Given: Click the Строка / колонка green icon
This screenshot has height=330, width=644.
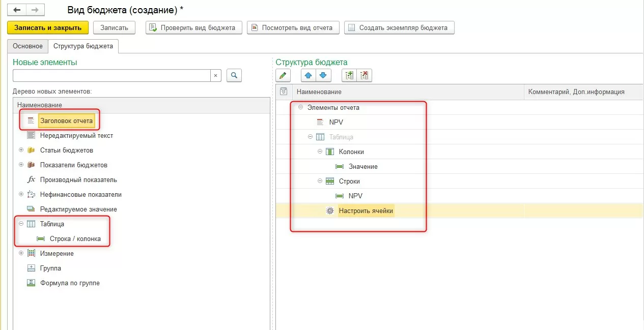Looking at the screenshot, I should pyautogui.click(x=41, y=238).
